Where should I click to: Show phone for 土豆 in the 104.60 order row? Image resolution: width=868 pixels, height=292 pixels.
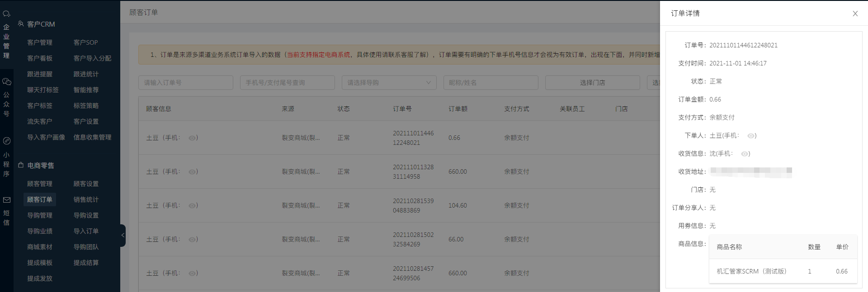192,206
